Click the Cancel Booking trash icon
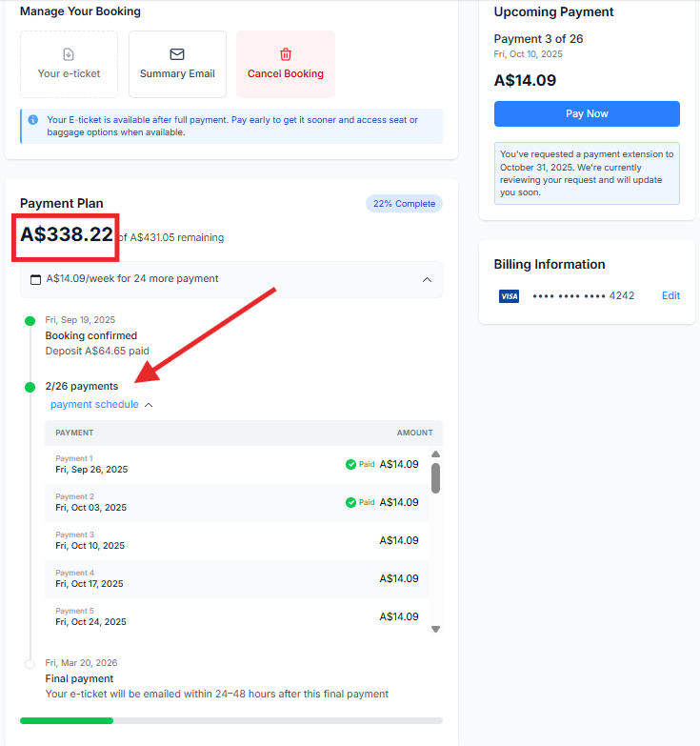Image resolution: width=700 pixels, height=746 pixels. pos(286,54)
